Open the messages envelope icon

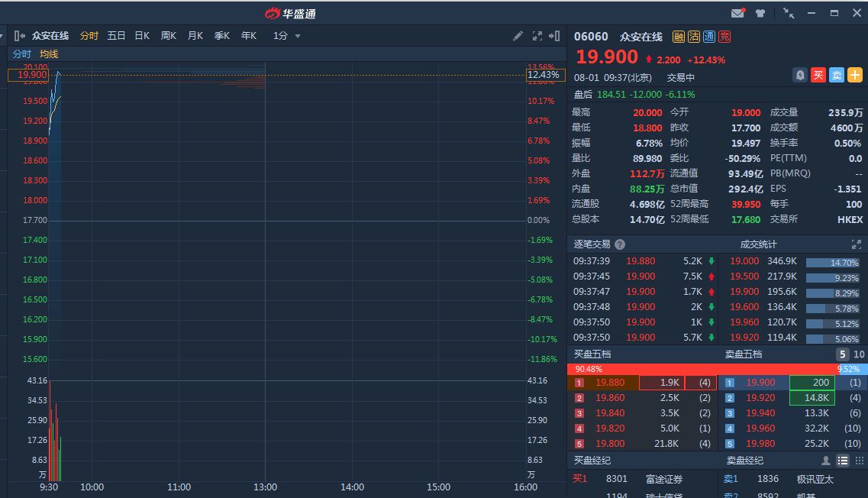click(x=737, y=13)
